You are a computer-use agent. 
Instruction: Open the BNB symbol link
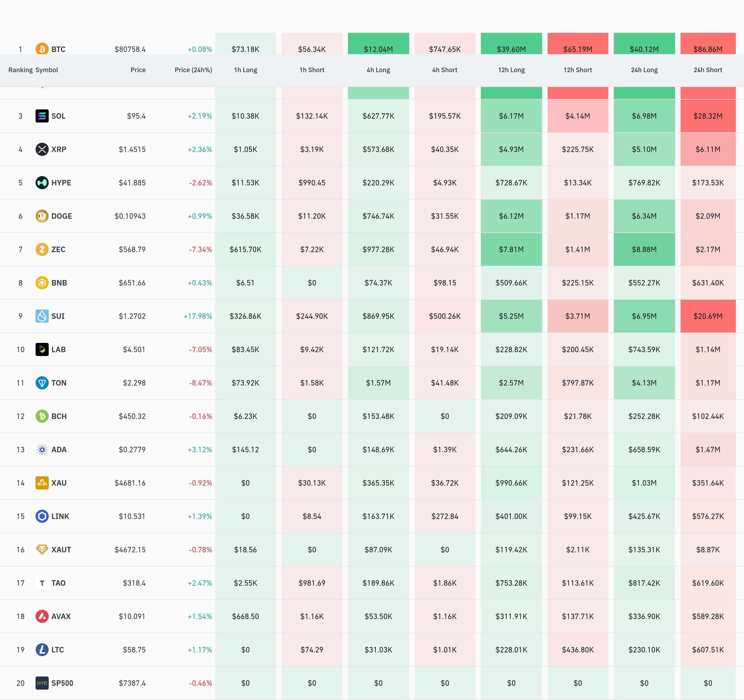(x=59, y=283)
